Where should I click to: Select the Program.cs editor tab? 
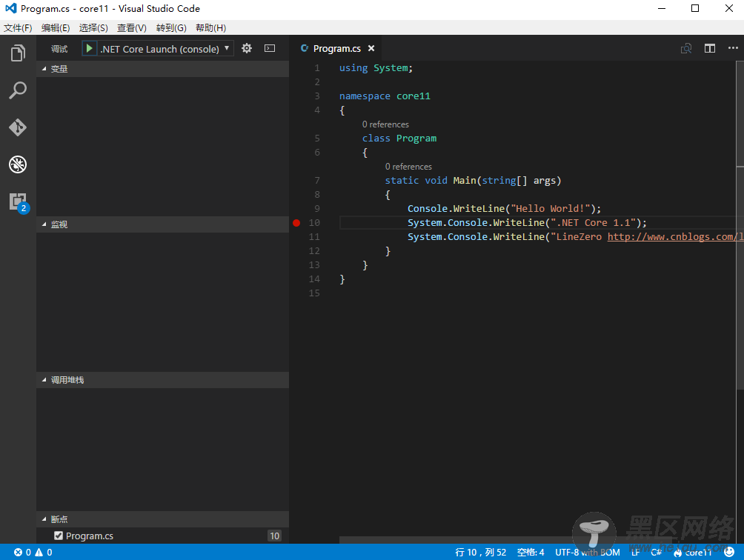point(337,48)
